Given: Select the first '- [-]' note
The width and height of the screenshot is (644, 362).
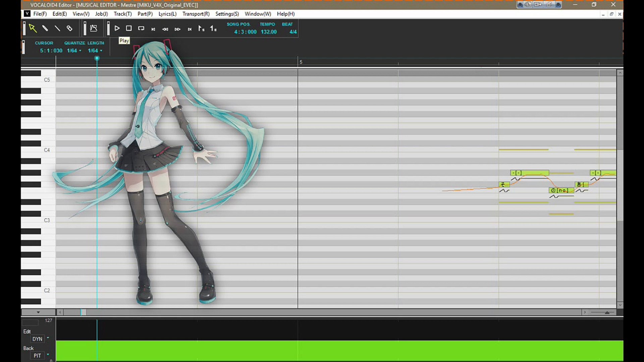Looking at the screenshot, I should tap(530, 173).
